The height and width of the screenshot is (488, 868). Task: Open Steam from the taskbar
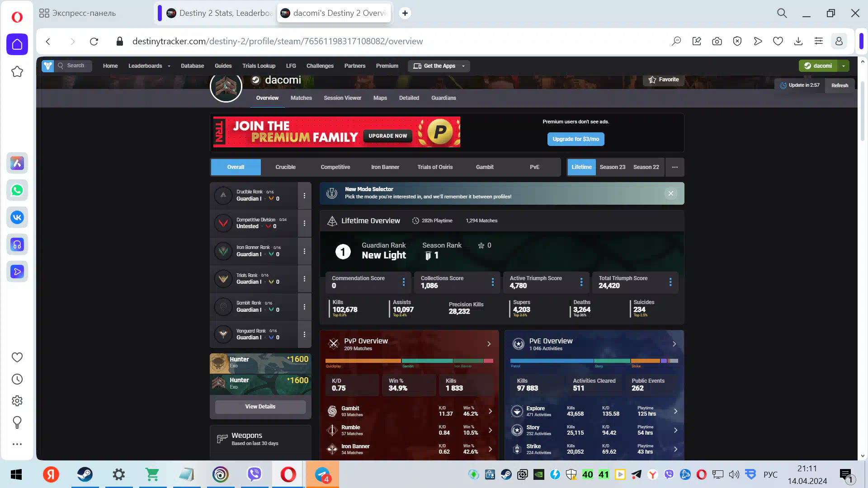[x=85, y=474]
